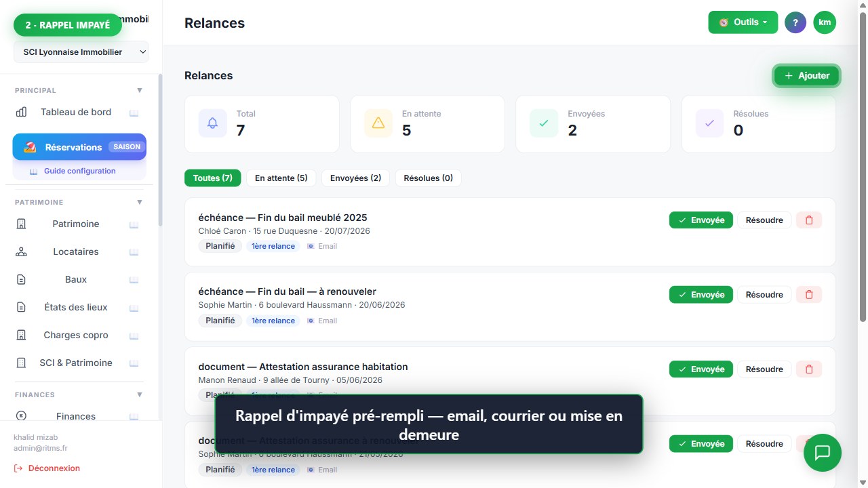868x488 pixels.
Task: Click the SCI & Patrimoine icon
Action: point(21,363)
